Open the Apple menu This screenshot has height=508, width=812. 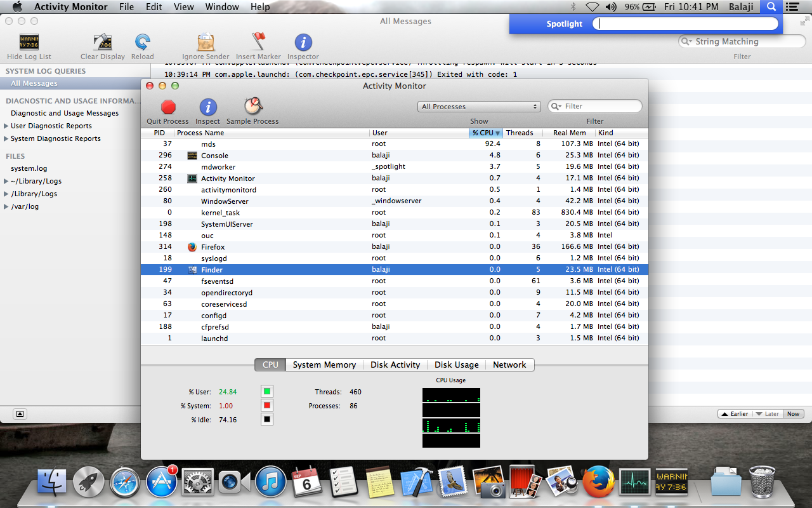coord(17,7)
